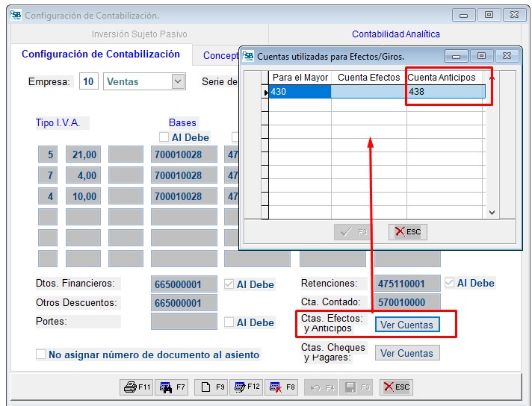
Task: Click Tipo I.V.A. code field 7
Action: click(48, 175)
